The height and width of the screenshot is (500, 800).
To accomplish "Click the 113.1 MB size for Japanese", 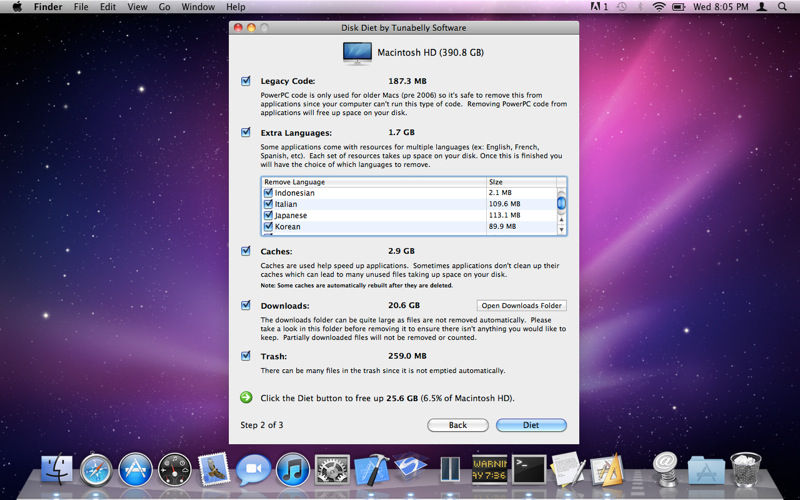I will pyautogui.click(x=505, y=215).
